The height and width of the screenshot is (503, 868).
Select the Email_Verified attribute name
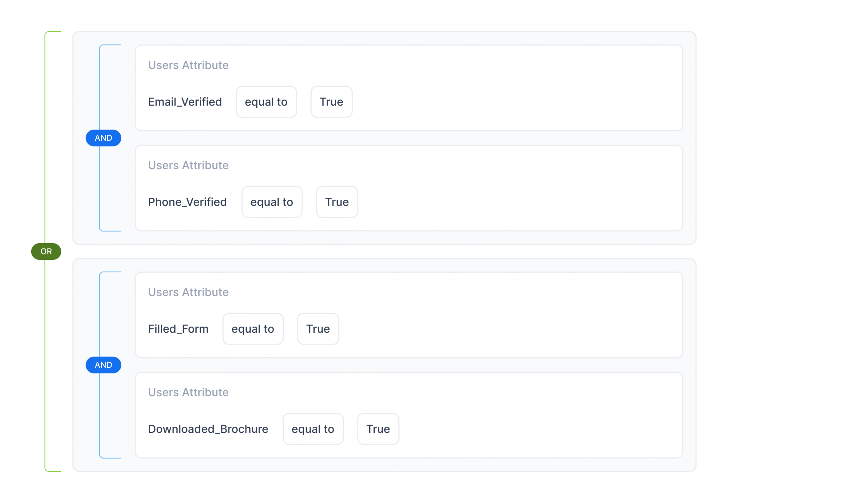tap(185, 102)
